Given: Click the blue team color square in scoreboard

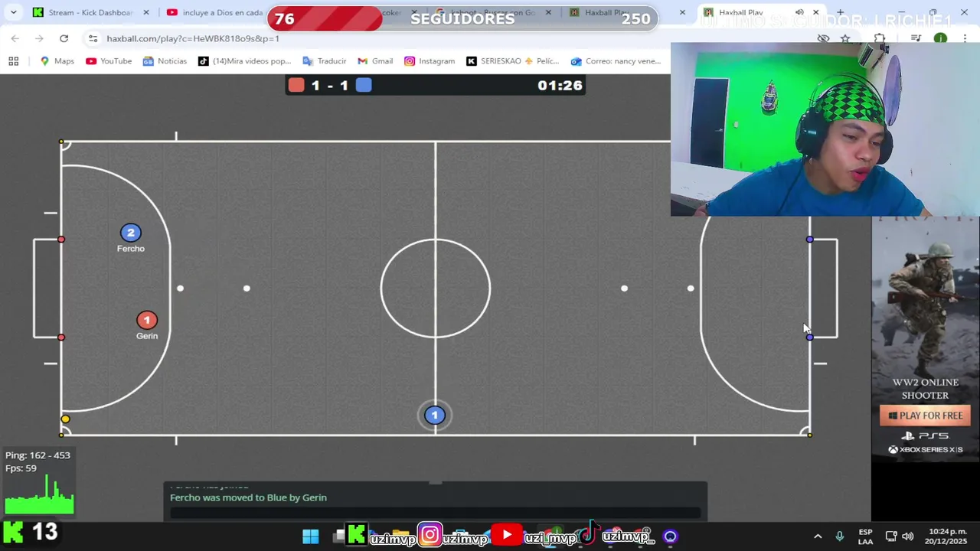Looking at the screenshot, I should 364,85.
